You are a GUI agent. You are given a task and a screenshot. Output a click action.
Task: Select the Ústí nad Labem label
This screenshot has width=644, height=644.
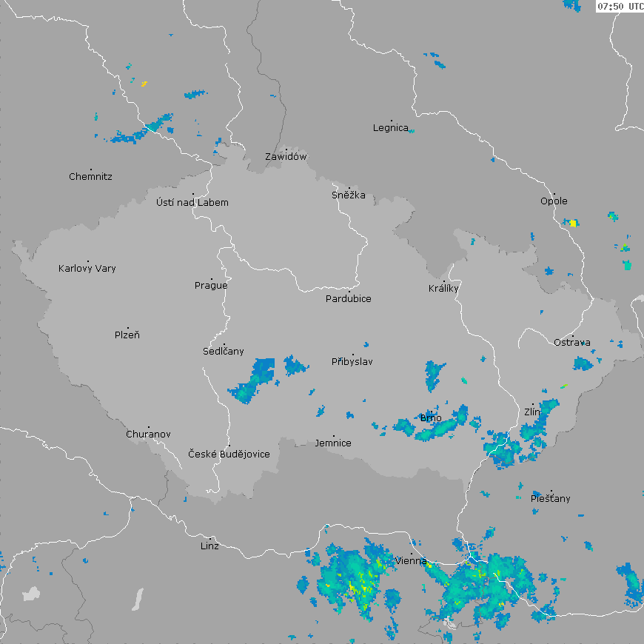click(192, 203)
